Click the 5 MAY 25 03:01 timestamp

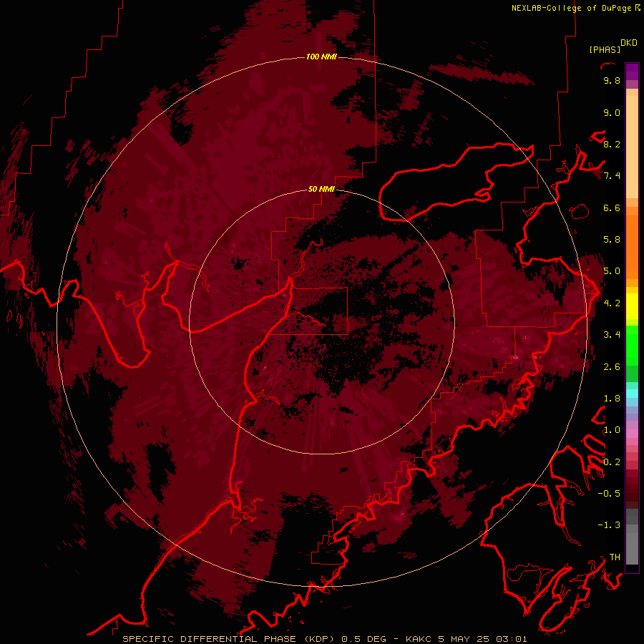484,639
